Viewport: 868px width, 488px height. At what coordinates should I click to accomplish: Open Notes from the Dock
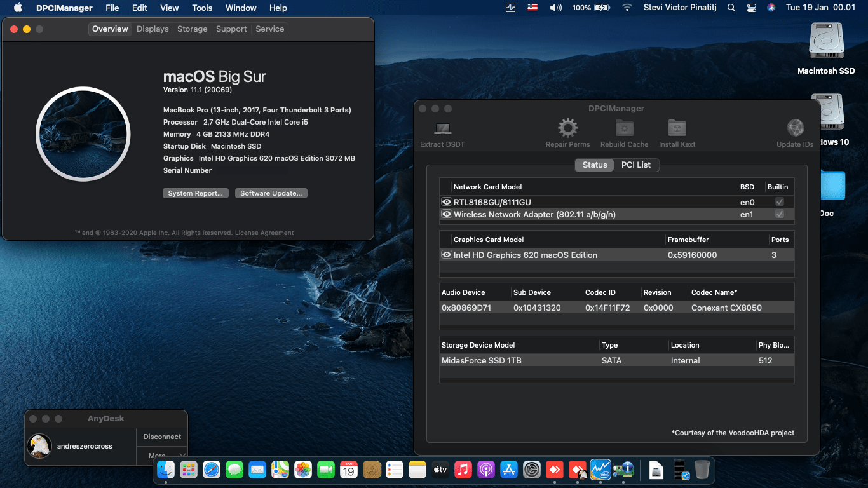point(417,470)
